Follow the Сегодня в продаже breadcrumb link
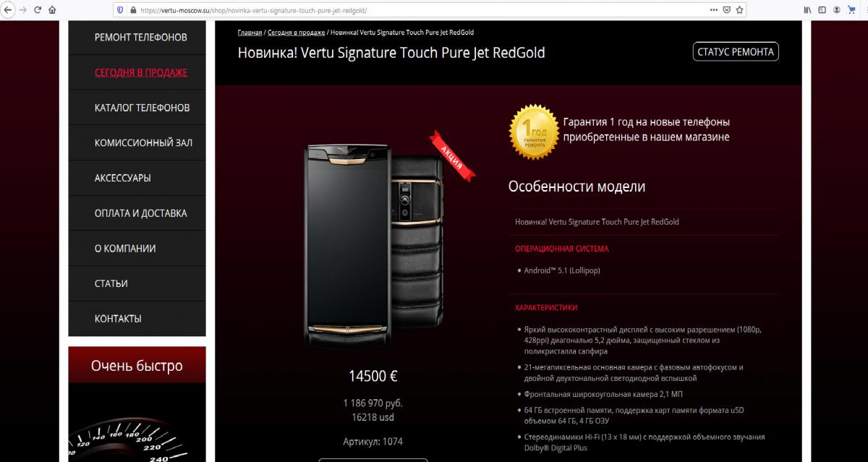Image resolution: width=868 pixels, height=462 pixels. click(x=296, y=33)
